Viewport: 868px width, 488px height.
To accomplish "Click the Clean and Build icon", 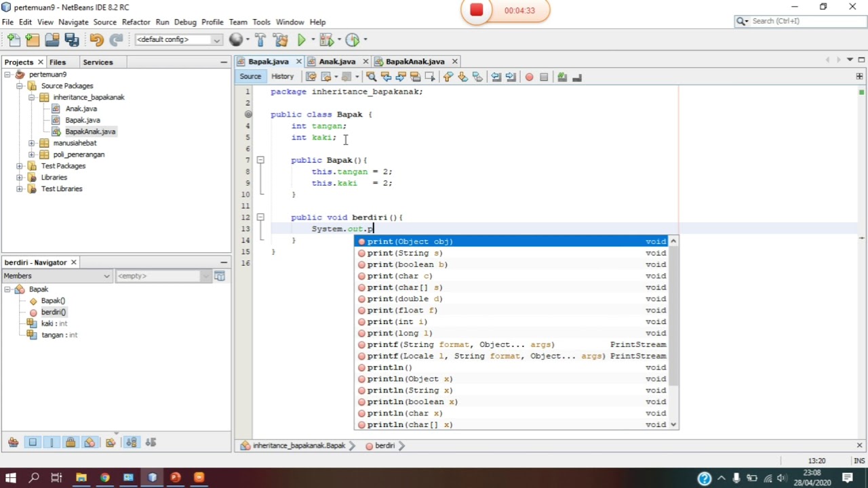I will (x=280, y=40).
